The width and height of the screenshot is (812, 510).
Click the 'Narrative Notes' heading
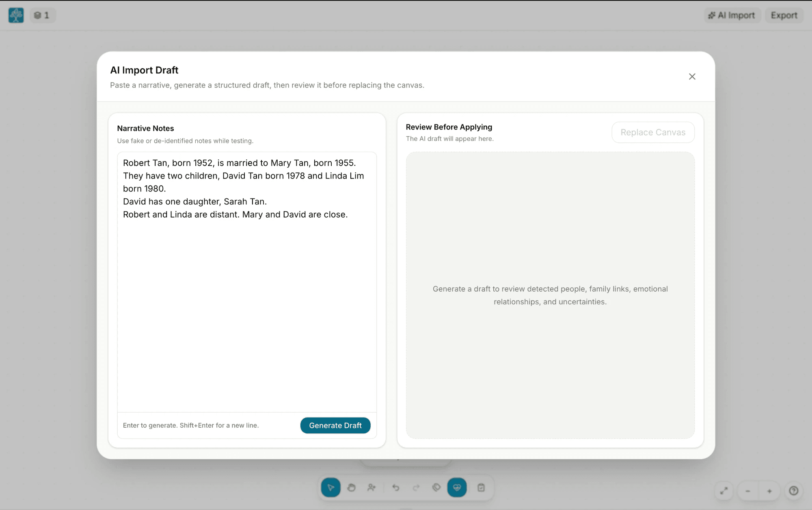pyautogui.click(x=145, y=128)
